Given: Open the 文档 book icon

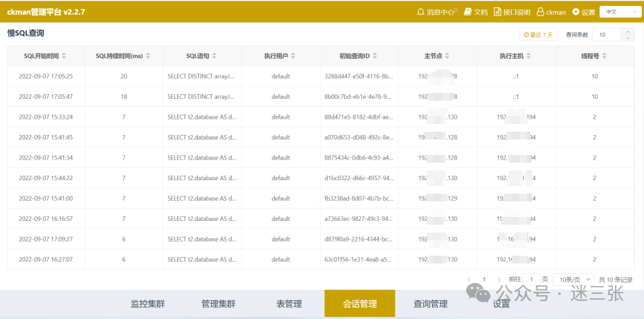Looking at the screenshot, I should [x=468, y=12].
